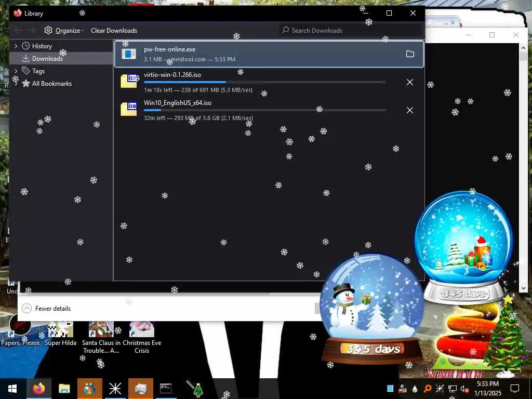Open Christmas Eve Crisis desktop shortcut
Image resolution: width=532 pixels, height=399 pixels.
142,338
